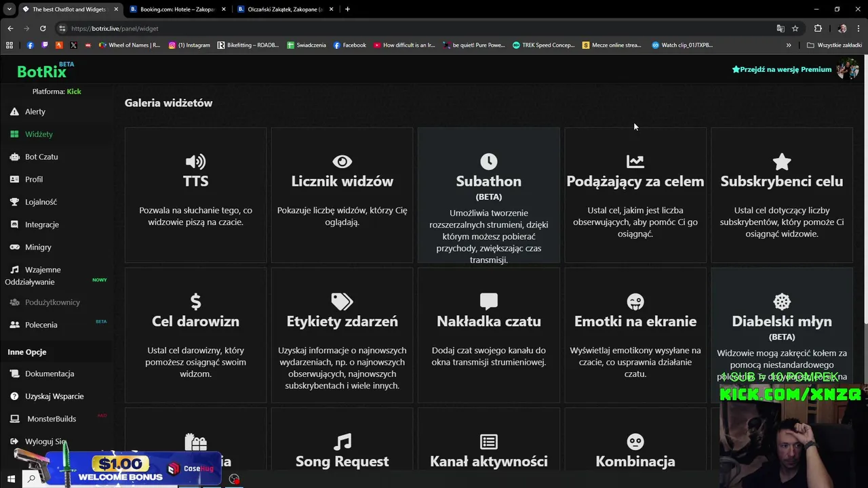The height and width of the screenshot is (488, 868).
Task: Switch to the Olczański Zakątek Zakopane tab
Action: click(x=285, y=9)
